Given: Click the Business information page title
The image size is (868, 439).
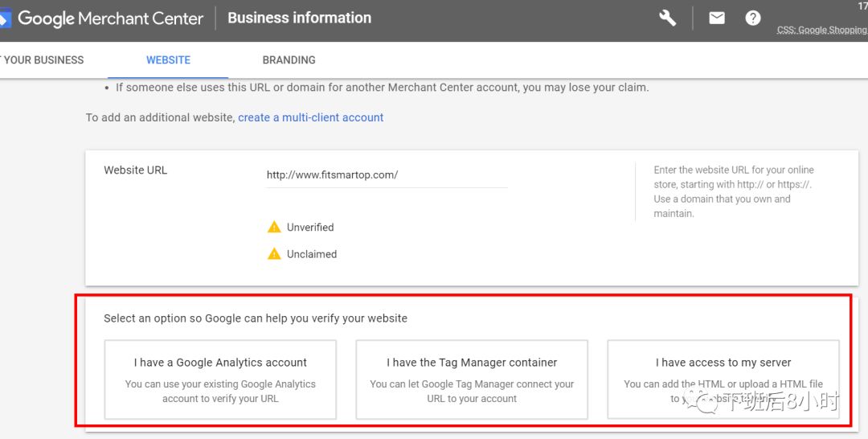Looking at the screenshot, I should tap(299, 18).
